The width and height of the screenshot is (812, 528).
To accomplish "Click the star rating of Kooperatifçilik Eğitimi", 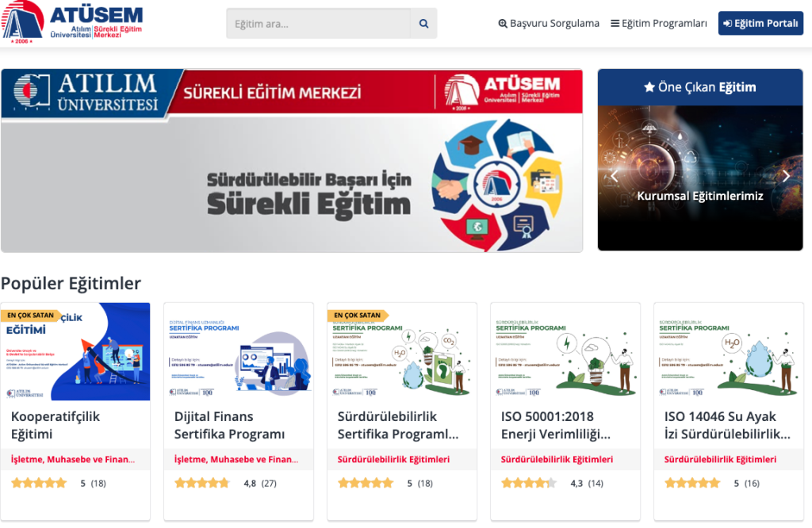I will pos(39,483).
